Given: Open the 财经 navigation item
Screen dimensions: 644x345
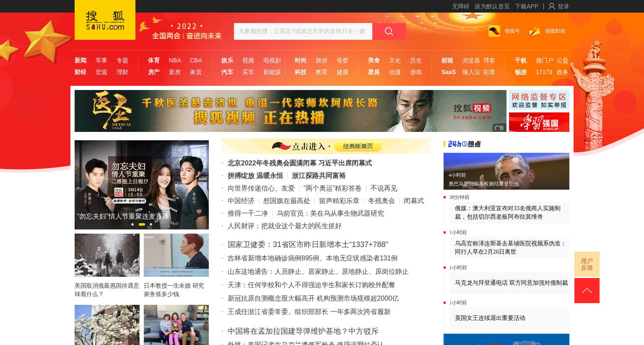Looking at the screenshot, I should point(80,72).
